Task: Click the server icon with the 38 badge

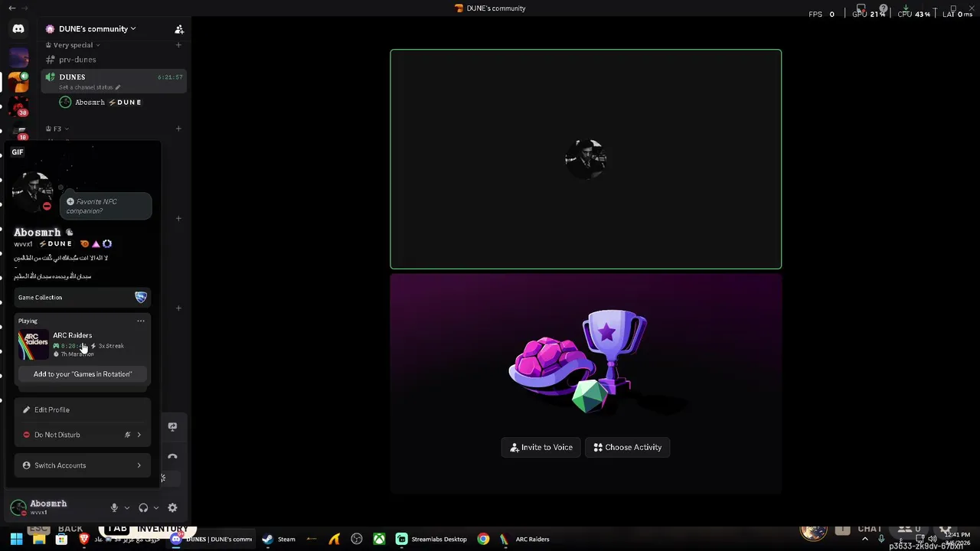Action: (18, 106)
